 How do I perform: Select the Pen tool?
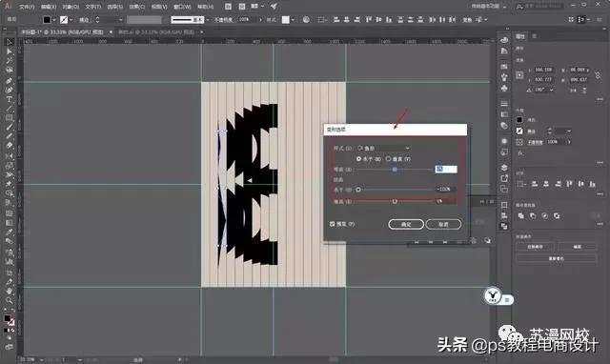[x=10, y=80]
